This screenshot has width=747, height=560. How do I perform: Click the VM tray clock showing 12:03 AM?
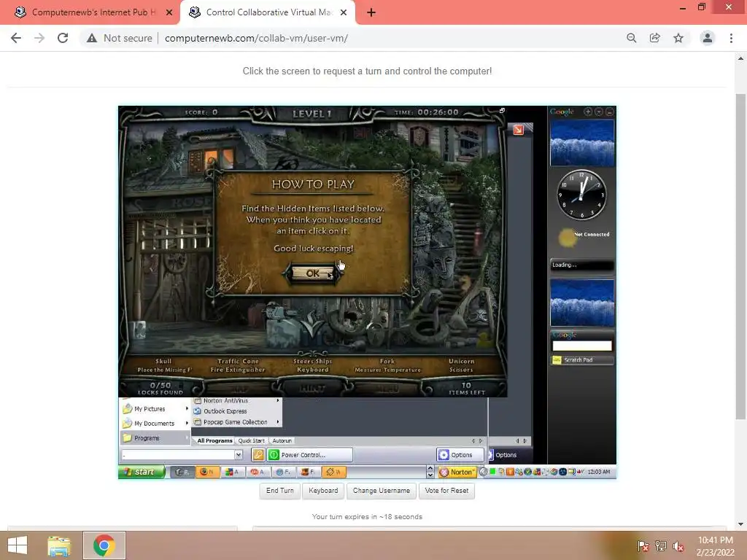click(x=599, y=472)
